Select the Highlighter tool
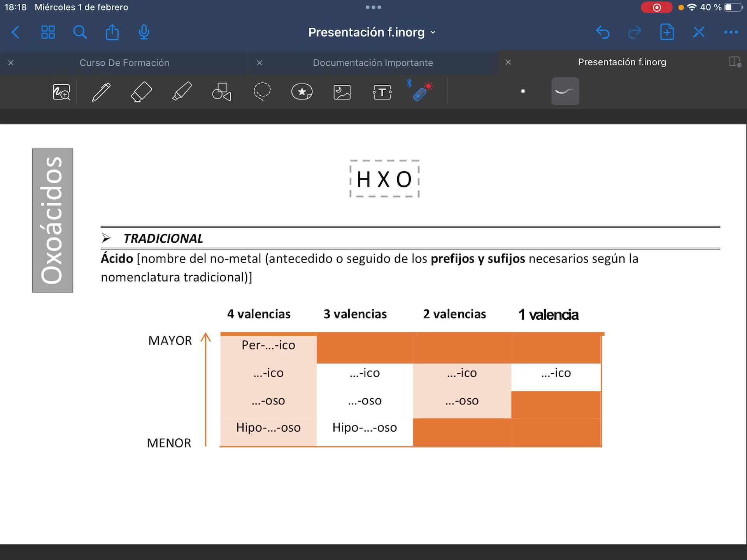Viewport: 747px width, 560px height. tap(182, 92)
